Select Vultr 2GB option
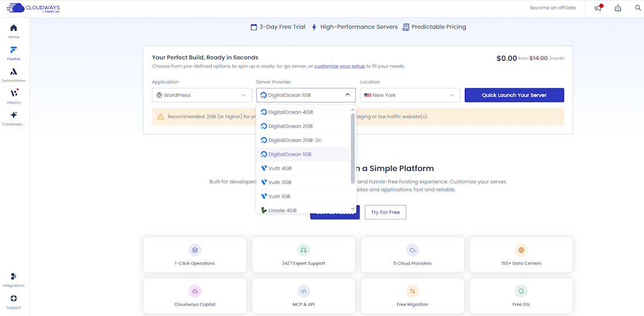Image resolution: width=644 pixels, height=316 pixels. [303, 182]
